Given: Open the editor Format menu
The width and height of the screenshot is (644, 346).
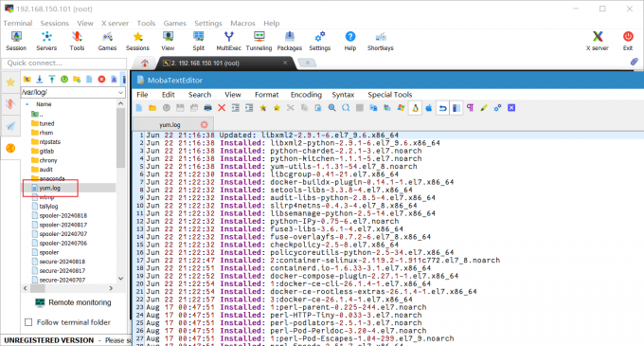Looking at the screenshot, I should coord(266,95).
